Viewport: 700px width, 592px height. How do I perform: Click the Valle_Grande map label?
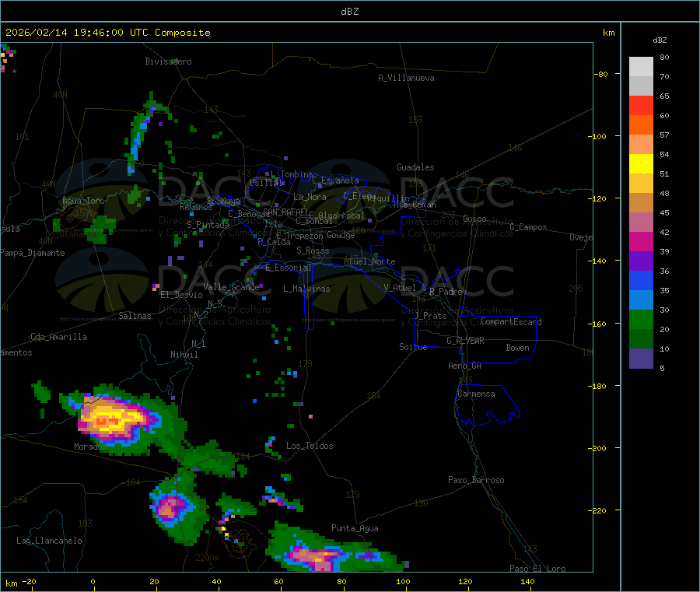(x=231, y=287)
